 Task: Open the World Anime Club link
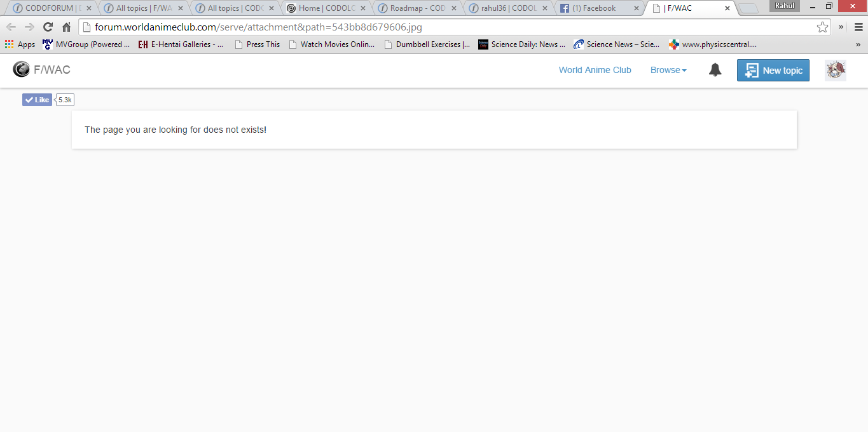[x=595, y=70]
